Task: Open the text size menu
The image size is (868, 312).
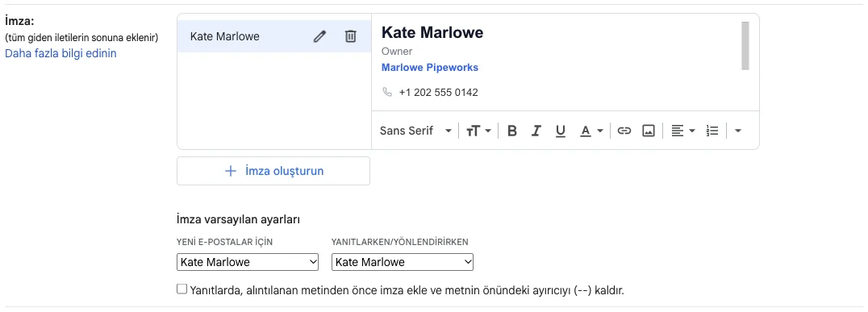Action: click(x=478, y=131)
